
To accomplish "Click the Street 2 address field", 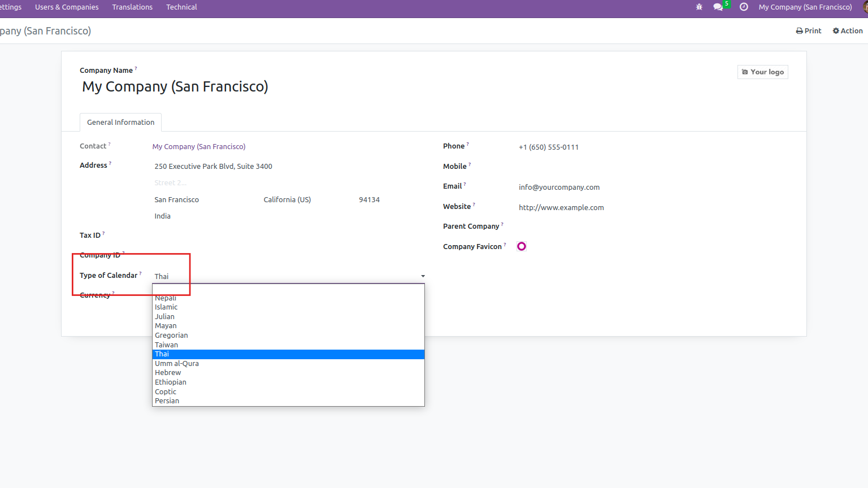I will click(x=288, y=182).
